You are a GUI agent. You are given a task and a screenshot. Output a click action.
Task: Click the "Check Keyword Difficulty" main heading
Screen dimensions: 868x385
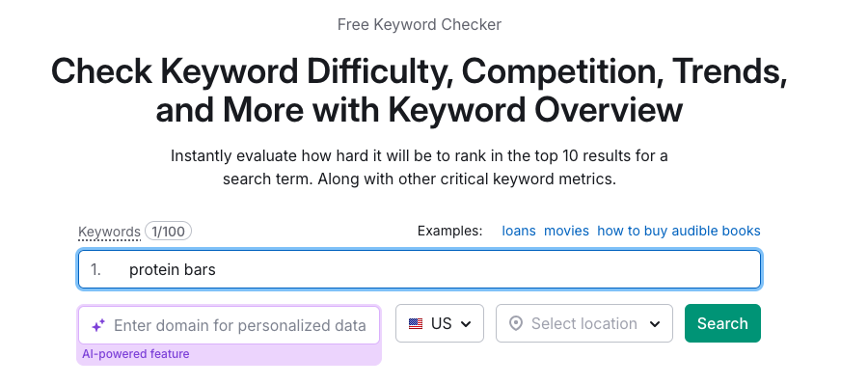coord(420,91)
